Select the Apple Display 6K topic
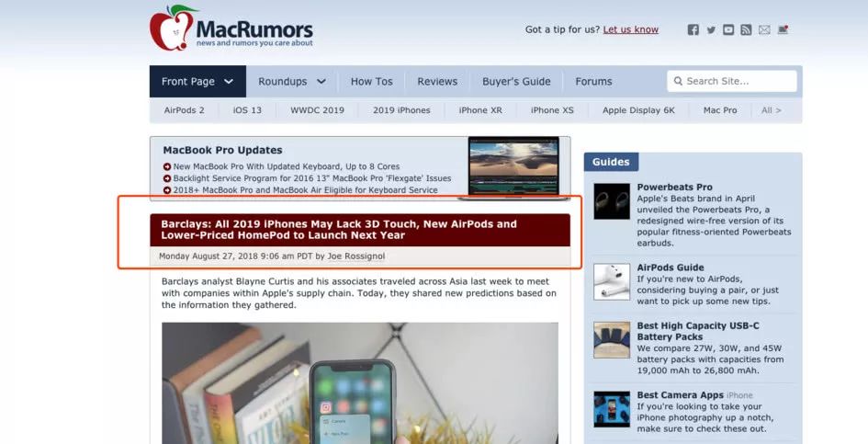This screenshot has height=444, width=868. coord(638,110)
